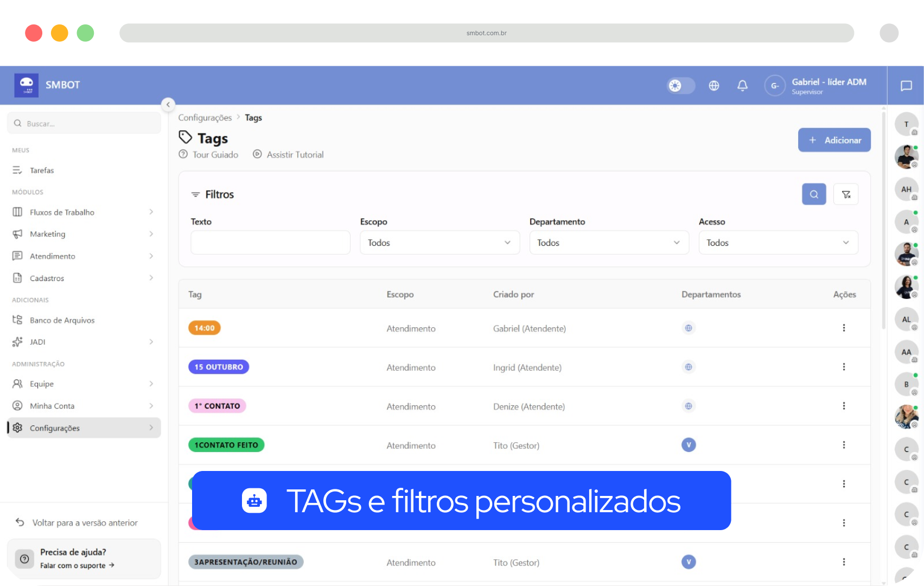Click Assistir Tutorial link
Image resolution: width=924 pixels, height=586 pixels.
pos(288,155)
